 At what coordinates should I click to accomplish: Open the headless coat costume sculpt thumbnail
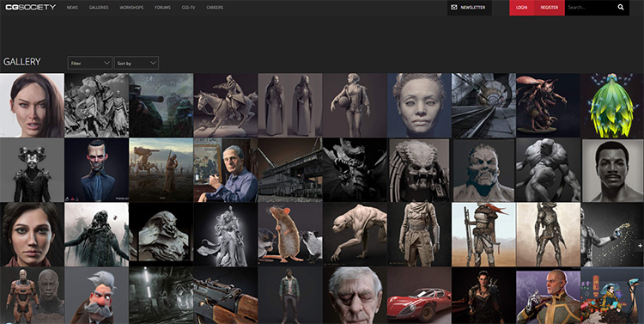pyautogui.click(x=419, y=235)
